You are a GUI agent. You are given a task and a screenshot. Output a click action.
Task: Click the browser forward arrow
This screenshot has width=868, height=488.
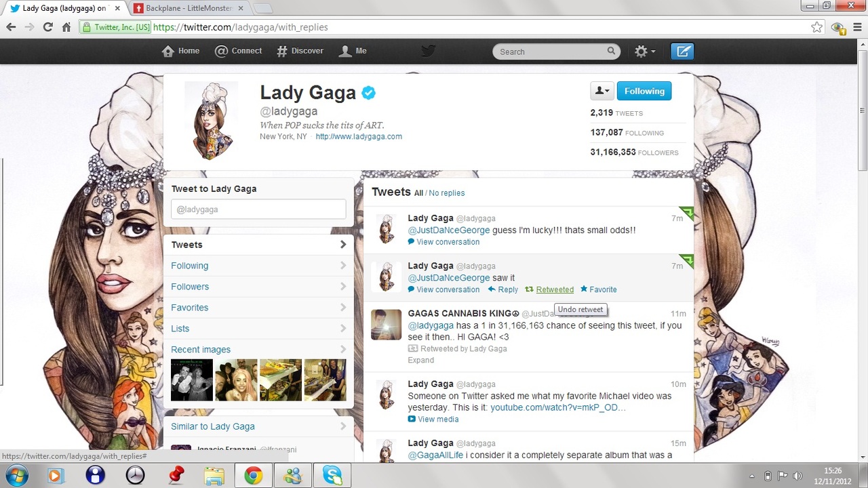[29, 27]
